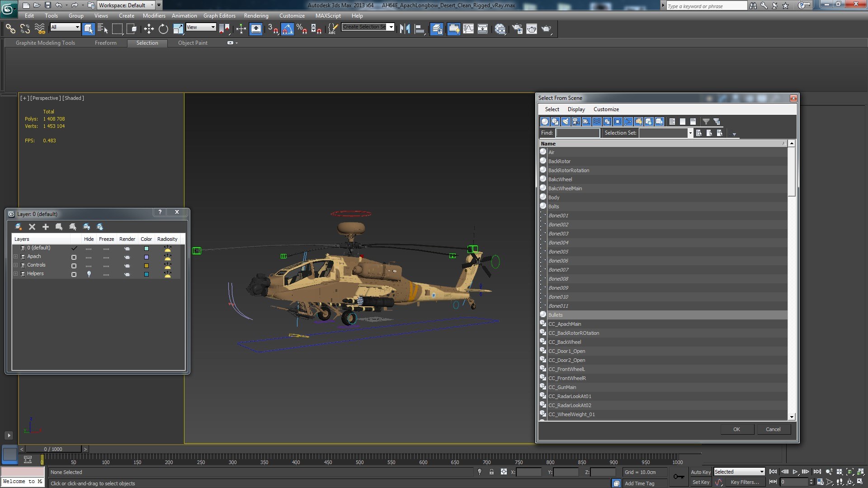Click Create New Layer plus icon
Screen dimensions: 868x488
pyautogui.click(x=45, y=227)
